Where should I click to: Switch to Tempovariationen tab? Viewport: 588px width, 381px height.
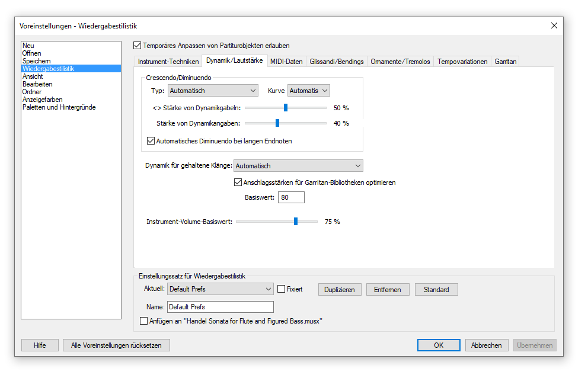[x=462, y=62]
